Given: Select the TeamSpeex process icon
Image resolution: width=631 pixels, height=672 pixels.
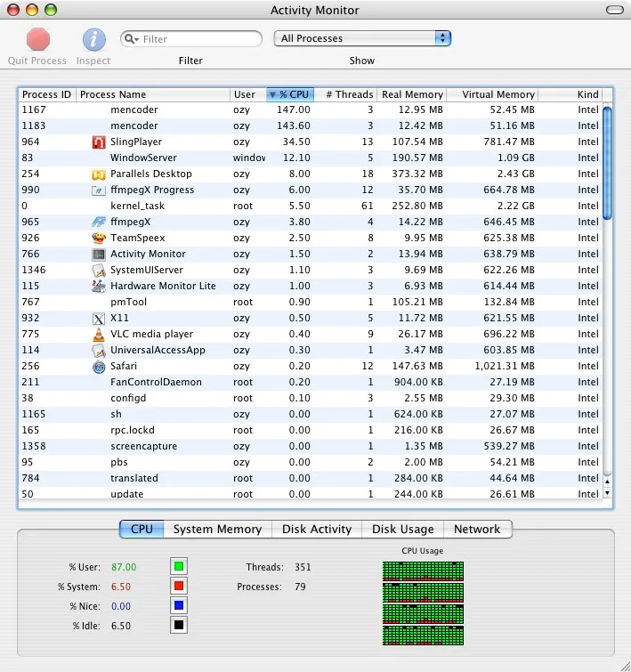Looking at the screenshot, I should pos(99,238).
